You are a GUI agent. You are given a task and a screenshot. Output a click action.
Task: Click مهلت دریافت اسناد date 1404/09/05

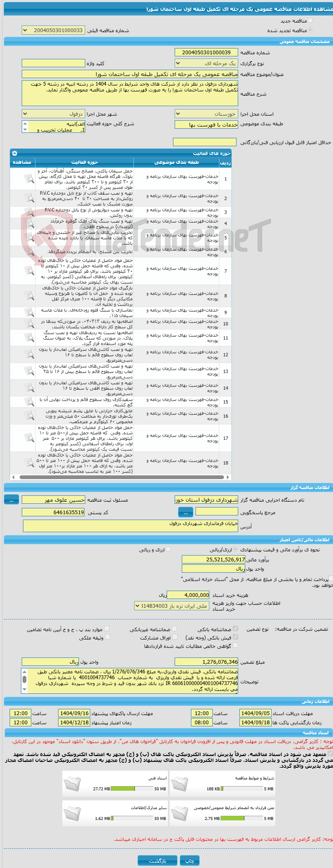click(255, 713)
